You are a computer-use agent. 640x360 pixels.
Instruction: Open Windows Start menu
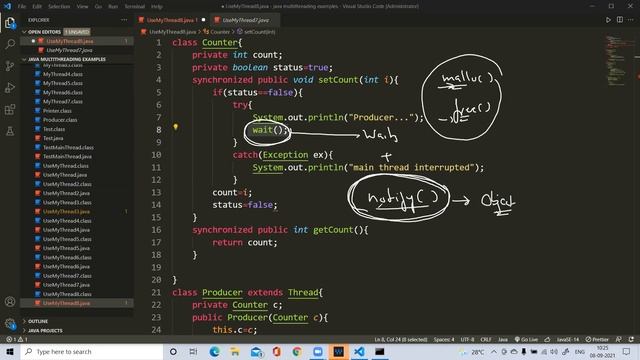click(10, 351)
